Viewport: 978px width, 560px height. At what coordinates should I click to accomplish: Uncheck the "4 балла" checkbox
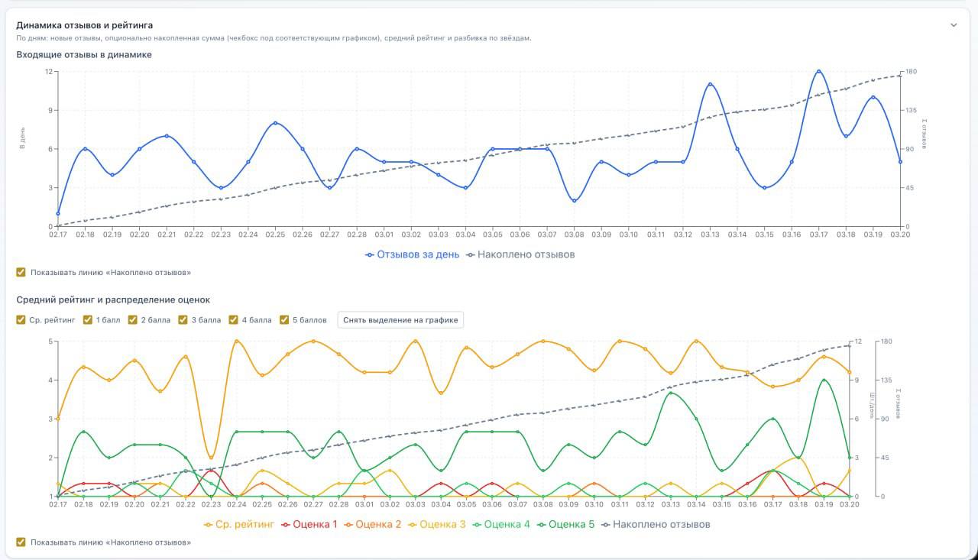234,320
